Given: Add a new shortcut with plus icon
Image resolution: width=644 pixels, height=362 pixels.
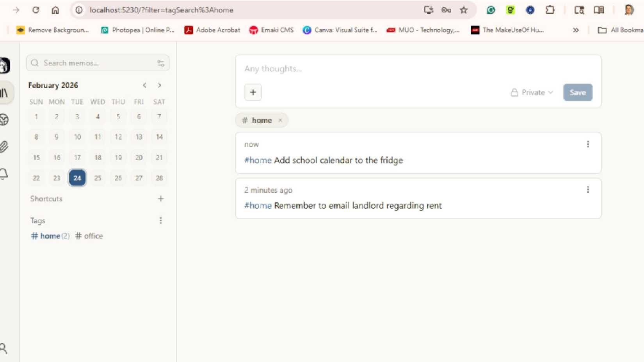Looking at the screenshot, I should pos(160,199).
